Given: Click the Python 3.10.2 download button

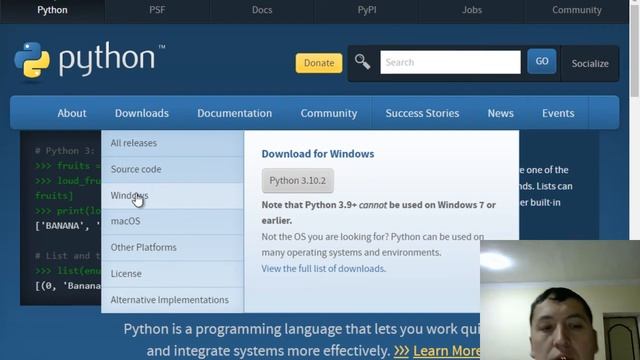Looking at the screenshot, I should (298, 180).
